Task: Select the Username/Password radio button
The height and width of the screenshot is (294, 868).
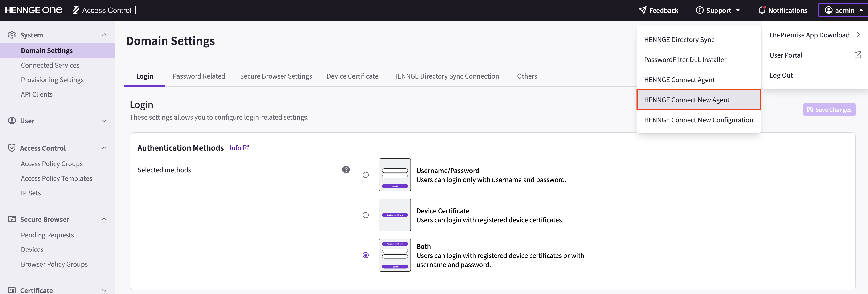Action: (x=366, y=175)
